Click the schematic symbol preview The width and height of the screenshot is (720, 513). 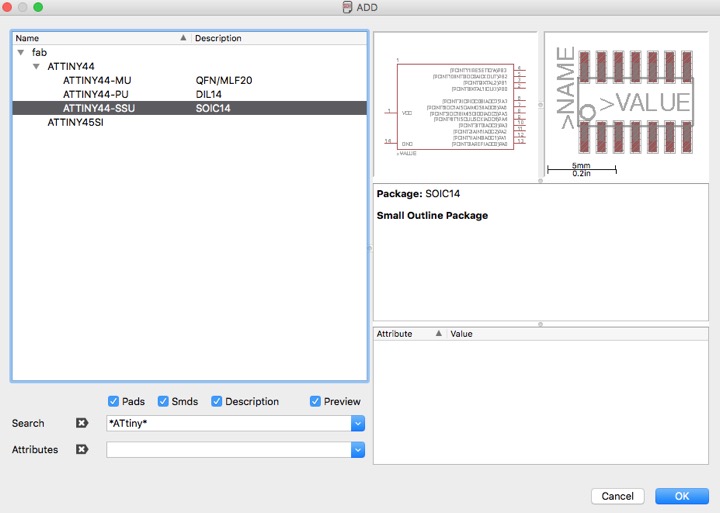tap(455, 105)
